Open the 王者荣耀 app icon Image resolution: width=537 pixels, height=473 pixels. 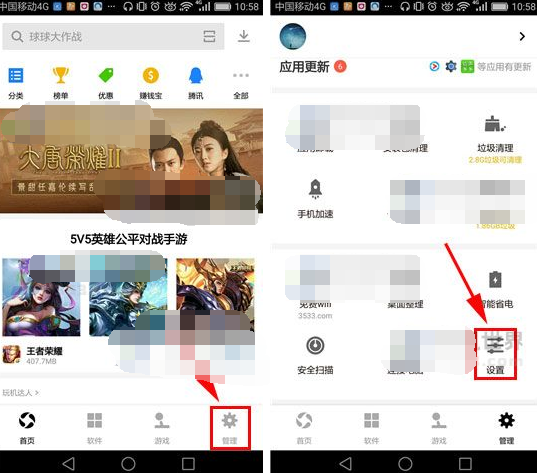(12, 354)
